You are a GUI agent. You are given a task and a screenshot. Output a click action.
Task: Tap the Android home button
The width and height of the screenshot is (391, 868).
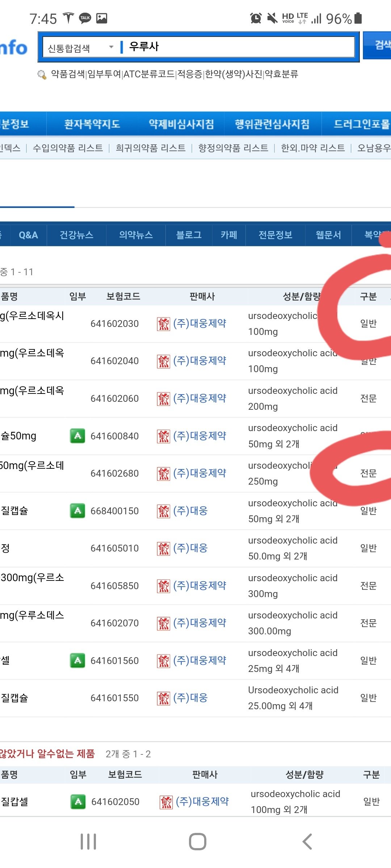coord(198,842)
